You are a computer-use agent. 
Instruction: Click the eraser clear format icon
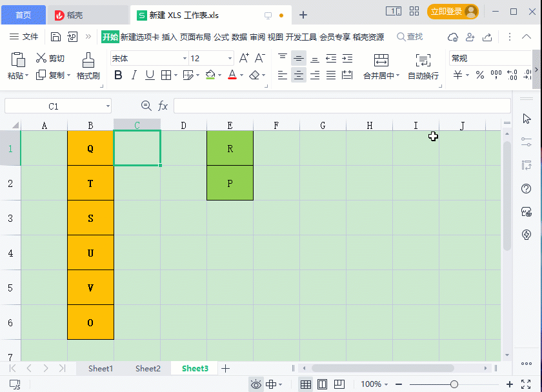coord(254,75)
